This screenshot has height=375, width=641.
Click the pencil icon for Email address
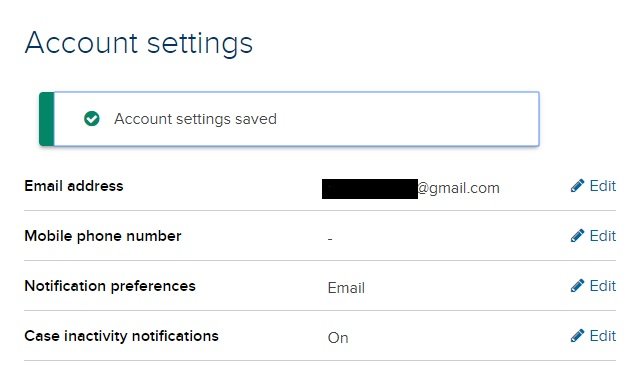tap(577, 186)
